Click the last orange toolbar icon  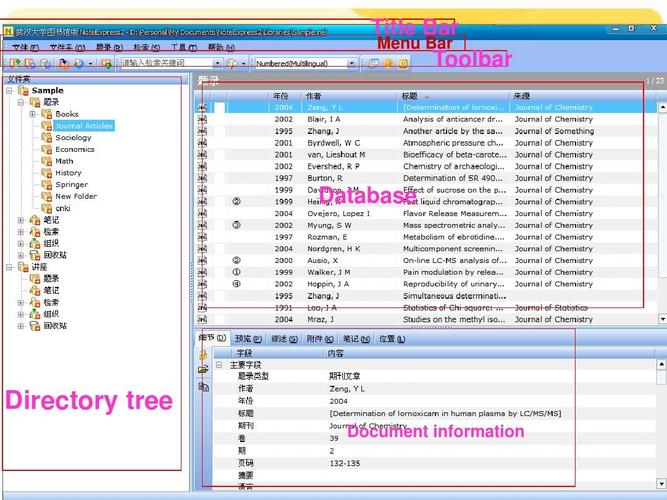(x=403, y=63)
